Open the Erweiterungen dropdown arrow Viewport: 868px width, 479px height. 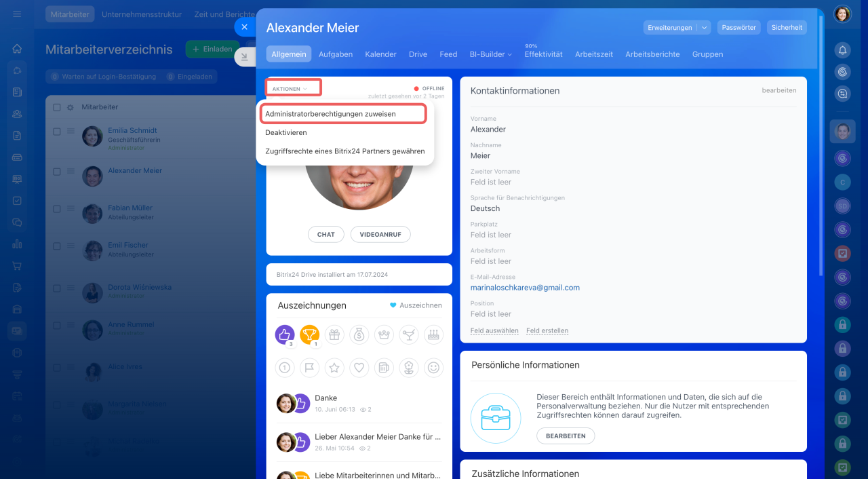tap(705, 28)
